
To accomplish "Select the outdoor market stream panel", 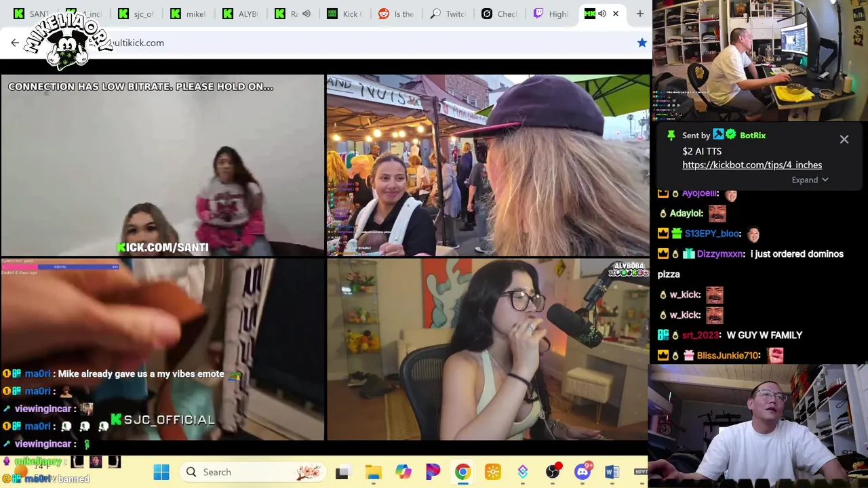I will coord(488,165).
